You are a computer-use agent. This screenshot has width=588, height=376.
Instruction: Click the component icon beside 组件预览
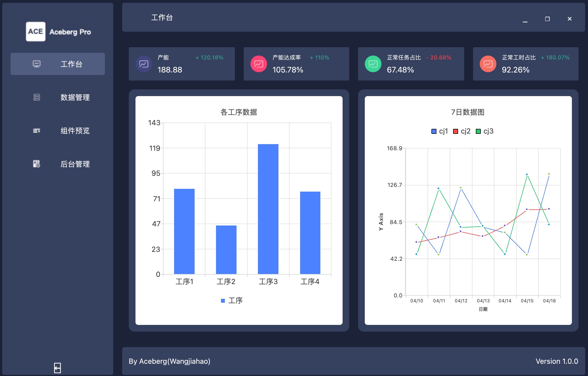[37, 131]
